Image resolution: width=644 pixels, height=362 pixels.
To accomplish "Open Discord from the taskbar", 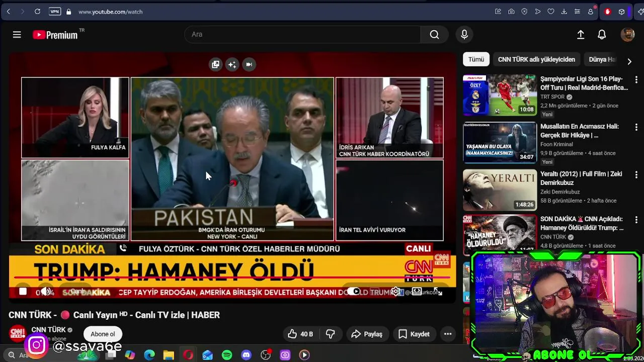I will point(246,355).
